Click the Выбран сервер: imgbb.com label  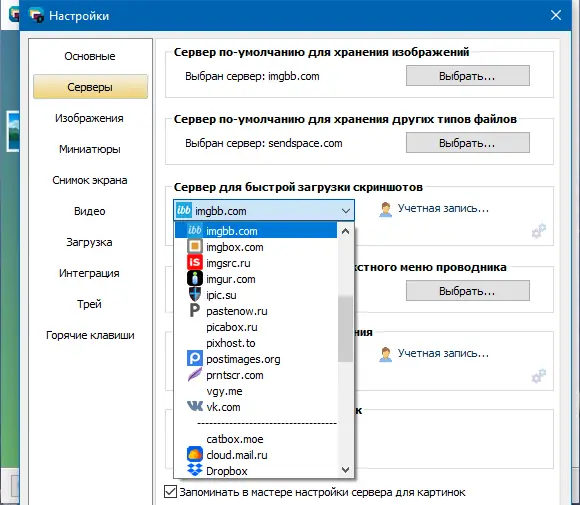point(252,76)
